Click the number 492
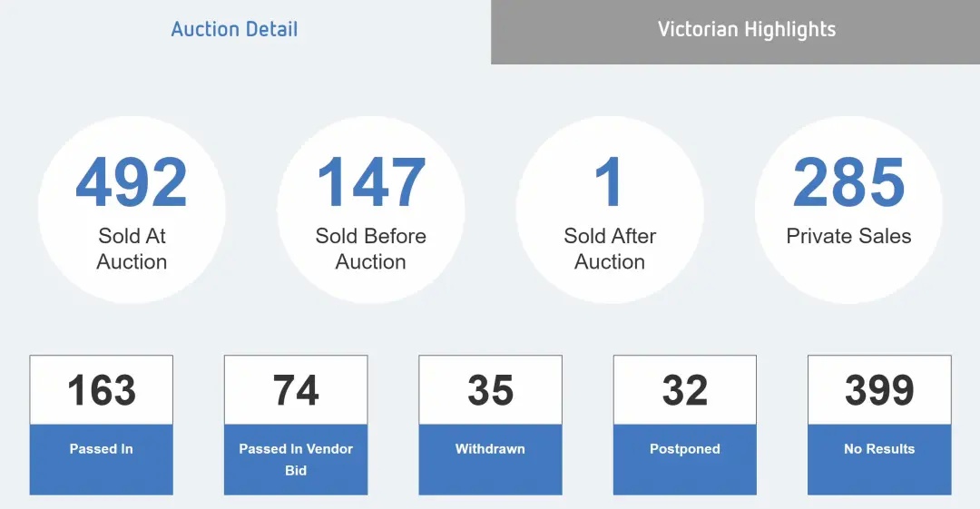980x509 pixels. (132, 182)
